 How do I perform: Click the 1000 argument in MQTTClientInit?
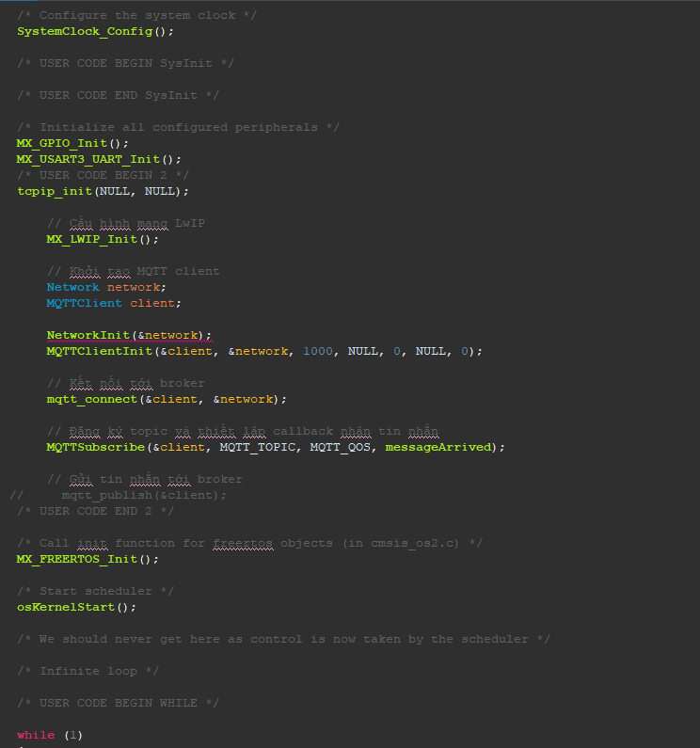[318, 351]
